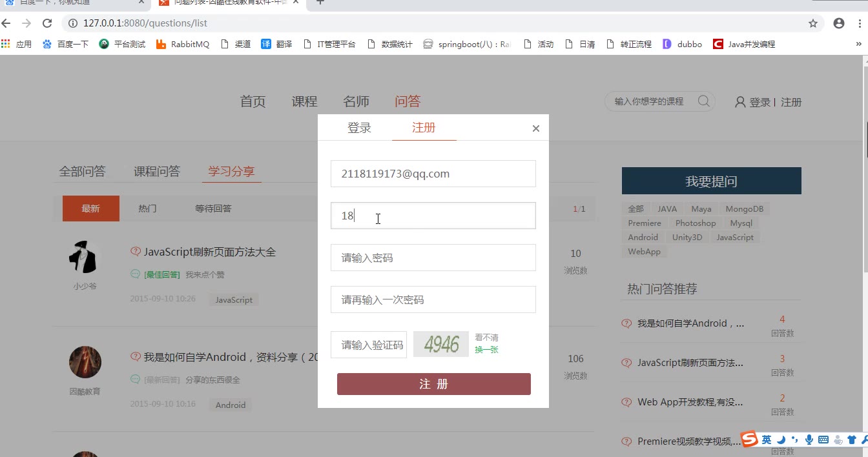The height and width of the screenshot is (457, 868).
Task: Click 换一张 to refresh captcha
Action: pyautogui.click(x=486, y=350)
